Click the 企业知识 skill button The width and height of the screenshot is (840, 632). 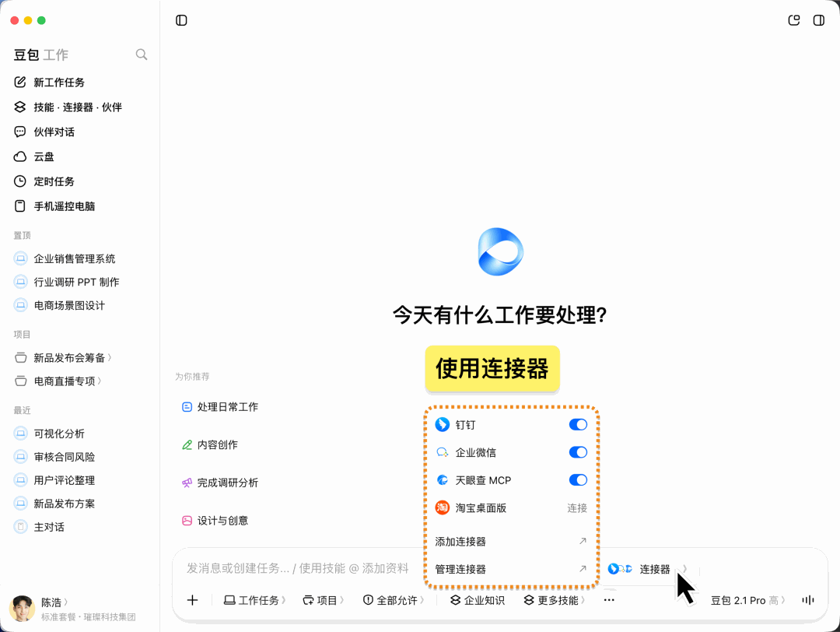click(x=478, y=600)
